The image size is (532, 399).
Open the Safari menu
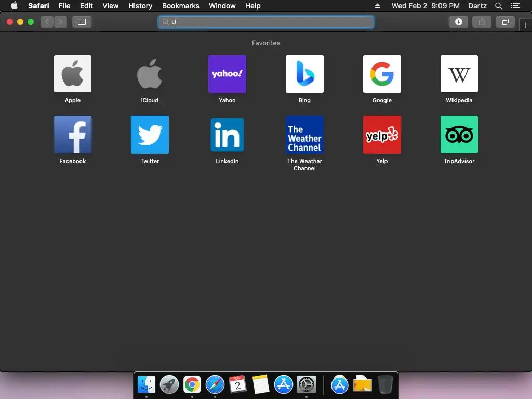tap(38, 6)
